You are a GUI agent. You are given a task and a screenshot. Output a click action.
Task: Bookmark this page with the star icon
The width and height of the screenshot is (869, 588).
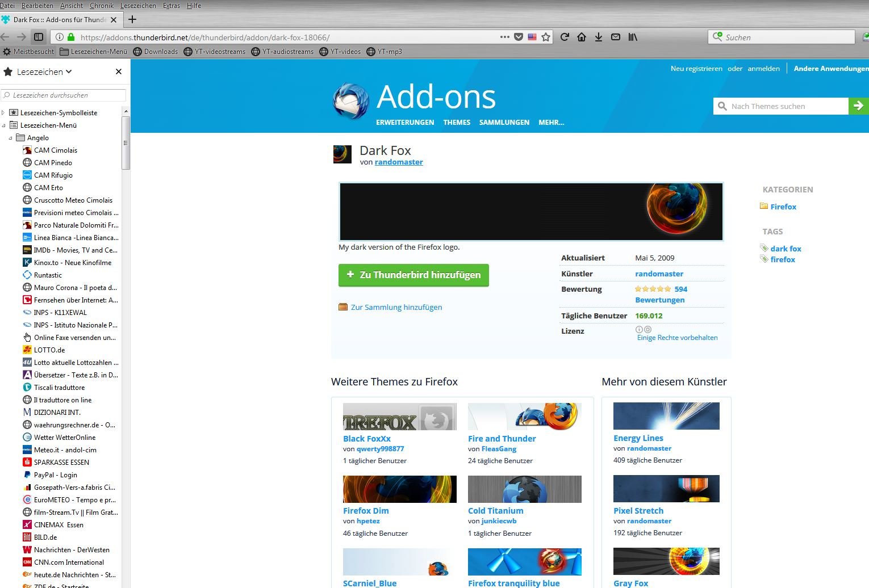pos(546,37)
